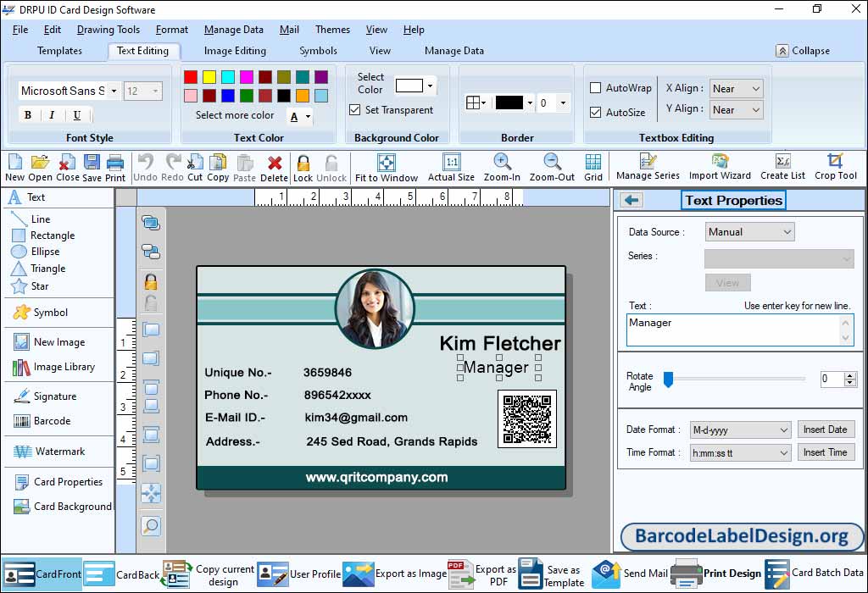This screenshot has width=868, height=593.
Task: Zoom-In on the card canvas
Action: coord(502,168)
